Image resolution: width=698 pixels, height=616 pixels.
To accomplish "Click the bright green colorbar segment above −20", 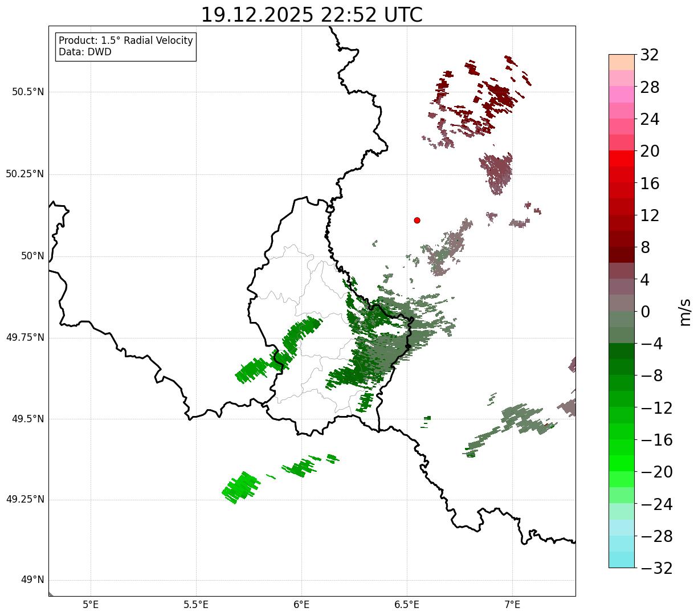I will coord(622,463).
